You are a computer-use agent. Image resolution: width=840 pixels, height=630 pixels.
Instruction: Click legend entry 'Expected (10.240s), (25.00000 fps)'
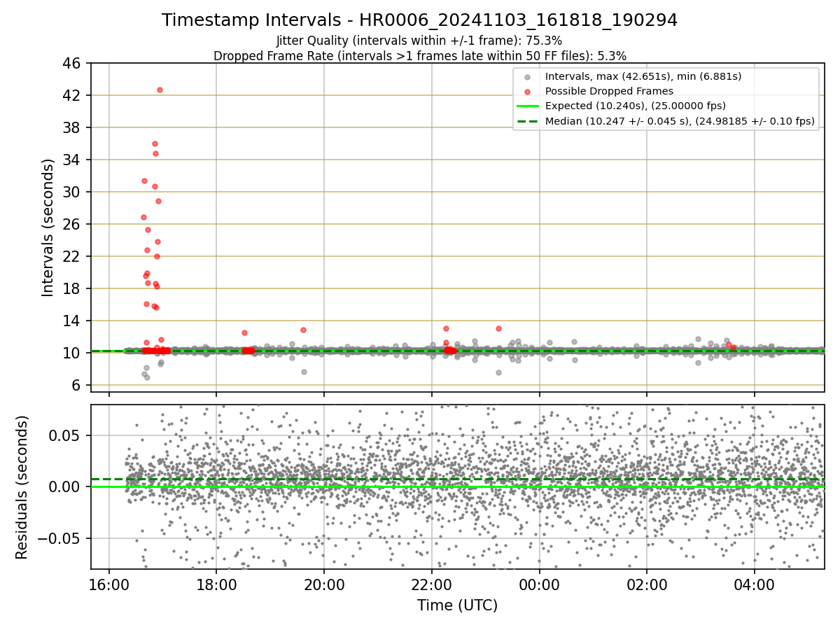(635, 106)
